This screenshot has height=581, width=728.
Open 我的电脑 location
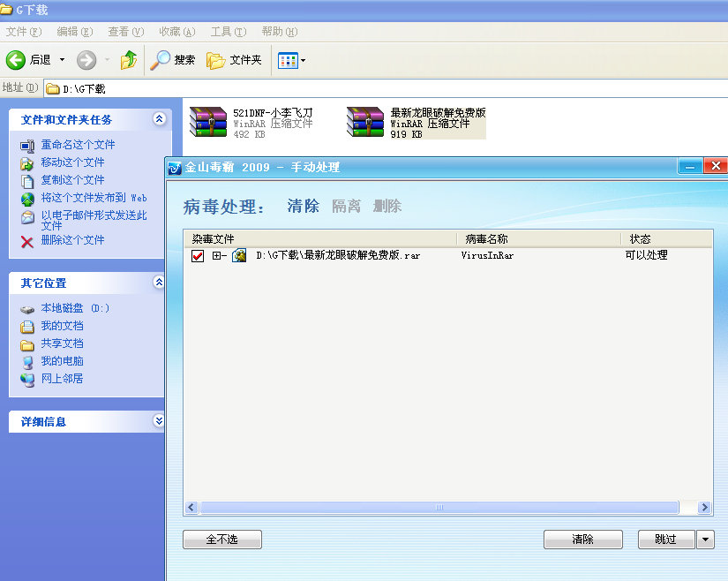coord(63,361)
